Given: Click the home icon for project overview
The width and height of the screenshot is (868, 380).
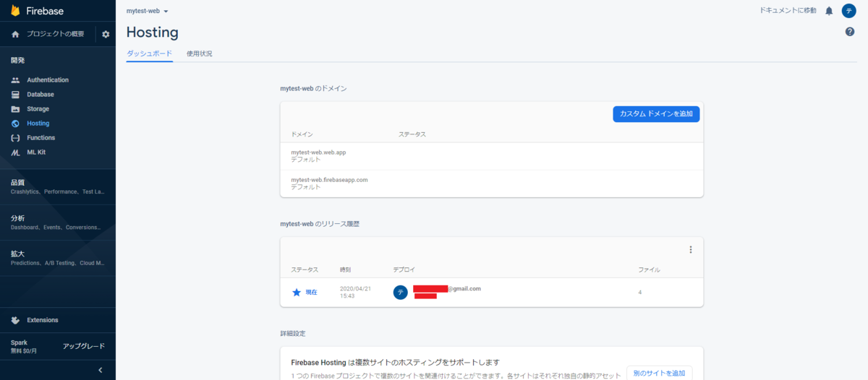Looking at the screenshot, I should (x=15, y=34).
